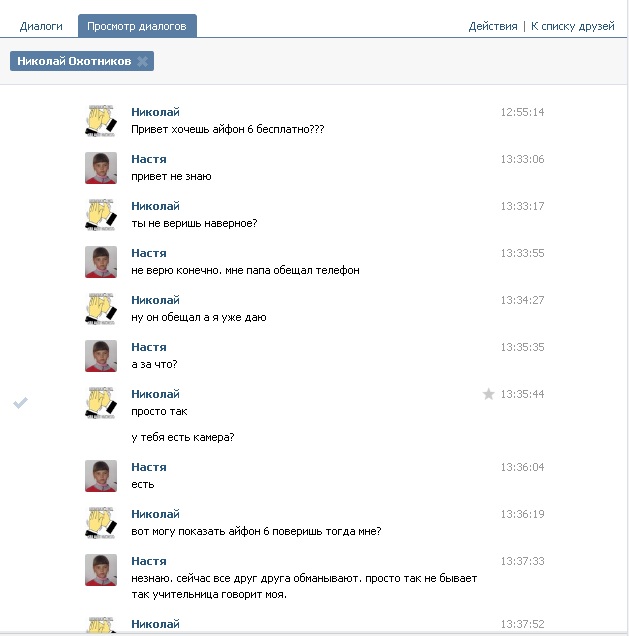Image resolution: width=629 pixels, height=636 pixels.
Task: Select the Просмотр диалогов tab
Action: tap(136, 26)
